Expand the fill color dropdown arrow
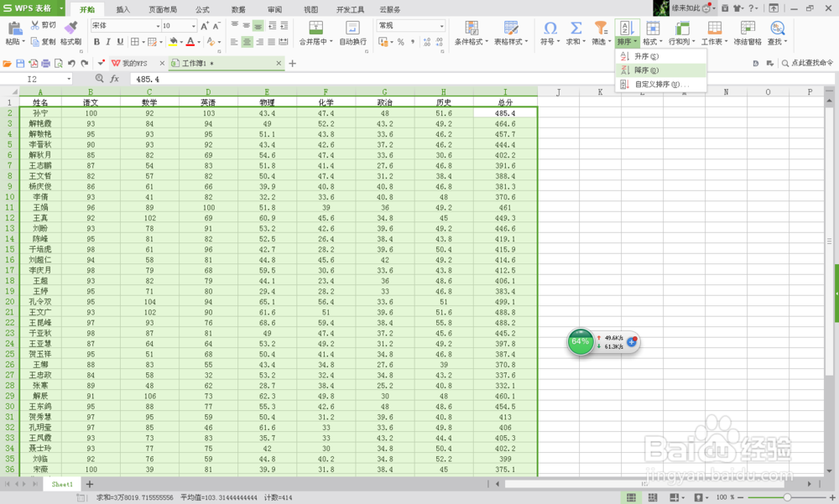839x504 pixels. (182, 42)
